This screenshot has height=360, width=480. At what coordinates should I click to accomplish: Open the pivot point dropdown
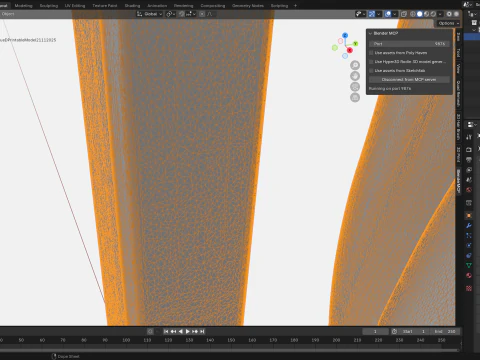170,14
